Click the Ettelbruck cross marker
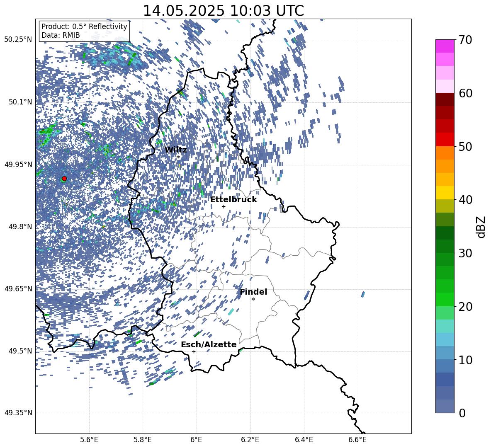491x448 pixels. [x=224, y=206]
